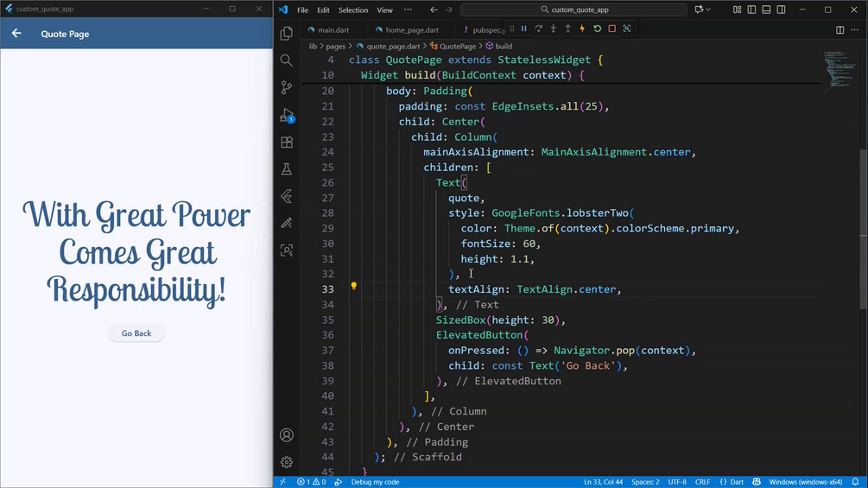Open editor More Actions ellipsis
Screen dimensions: 868x488
click(854, 30)
